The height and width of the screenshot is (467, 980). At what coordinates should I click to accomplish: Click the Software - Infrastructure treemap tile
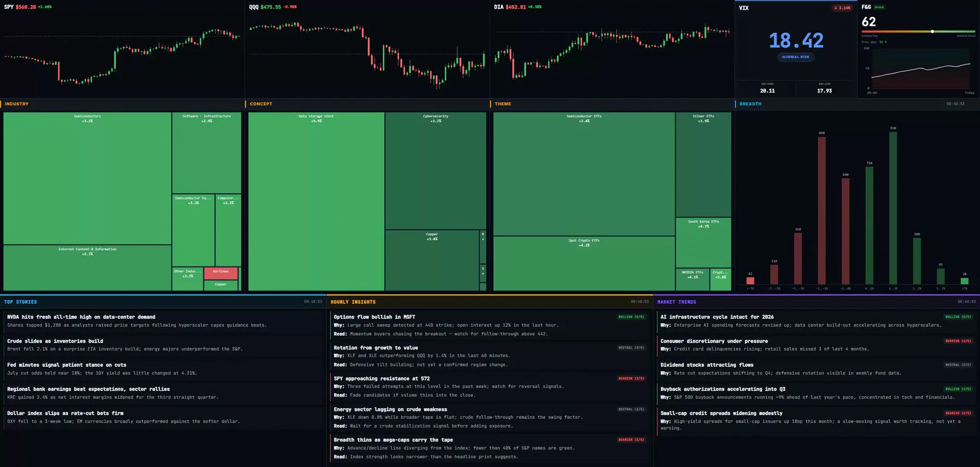[x=206, y=152]
